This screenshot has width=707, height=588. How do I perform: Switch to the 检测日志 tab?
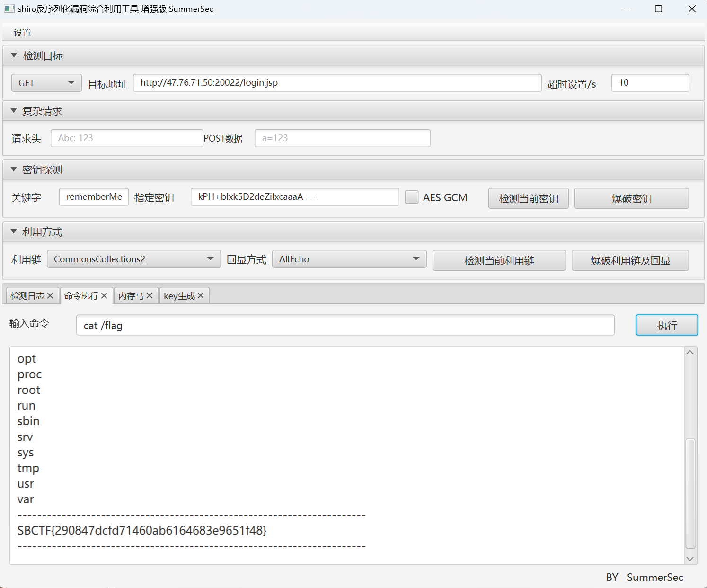(x=27, y=296)
